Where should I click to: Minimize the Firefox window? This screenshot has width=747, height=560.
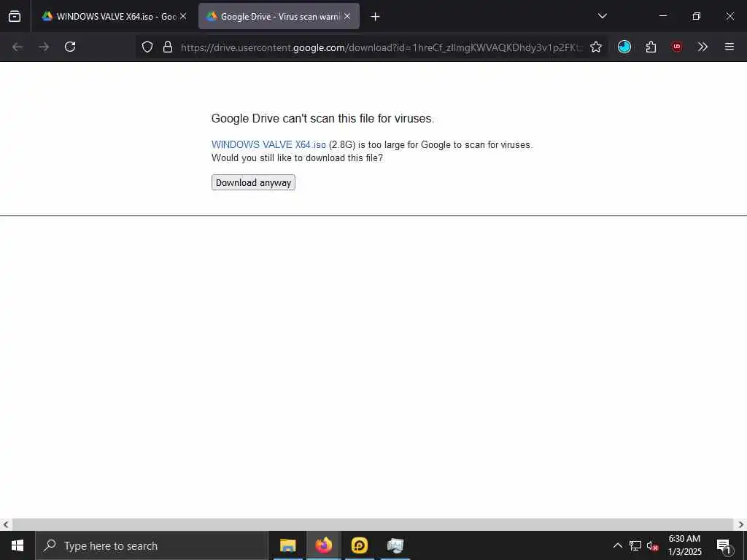(662, 16)
